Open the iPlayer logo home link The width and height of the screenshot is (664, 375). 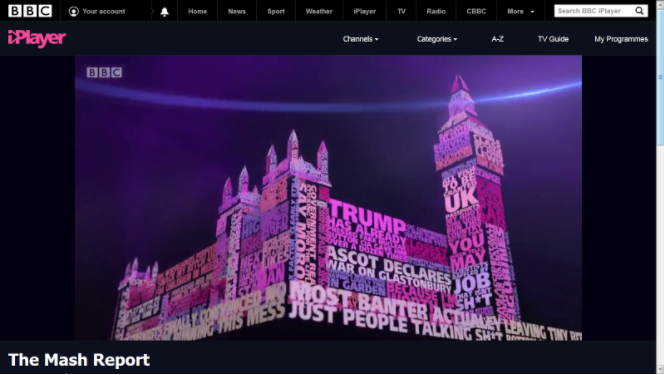pos(37,39)
